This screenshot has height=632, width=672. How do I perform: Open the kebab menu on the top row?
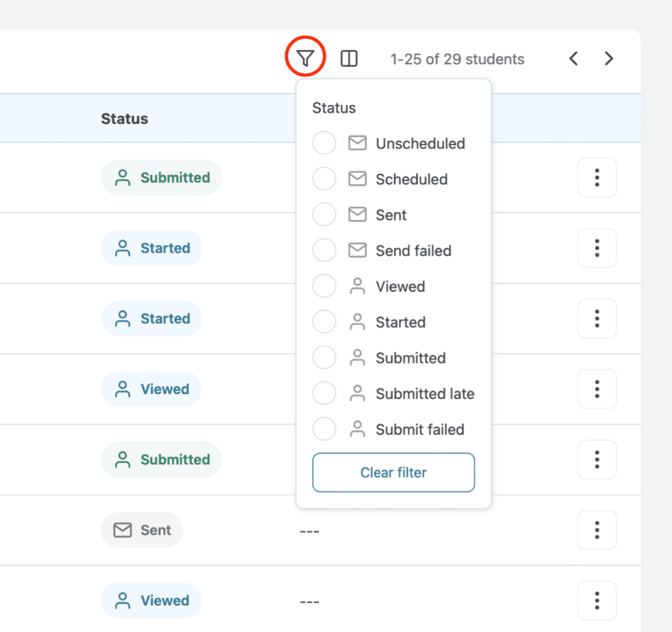(597, 177)
